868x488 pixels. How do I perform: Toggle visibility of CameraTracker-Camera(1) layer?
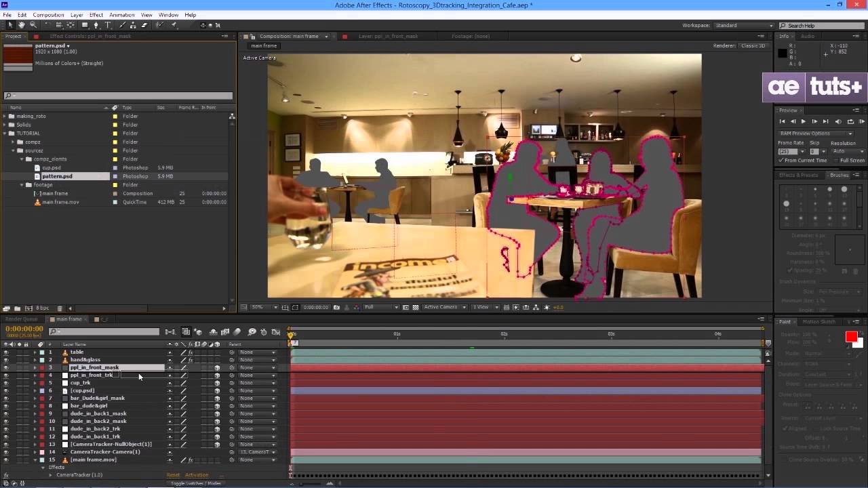click(x=6, y=452)
